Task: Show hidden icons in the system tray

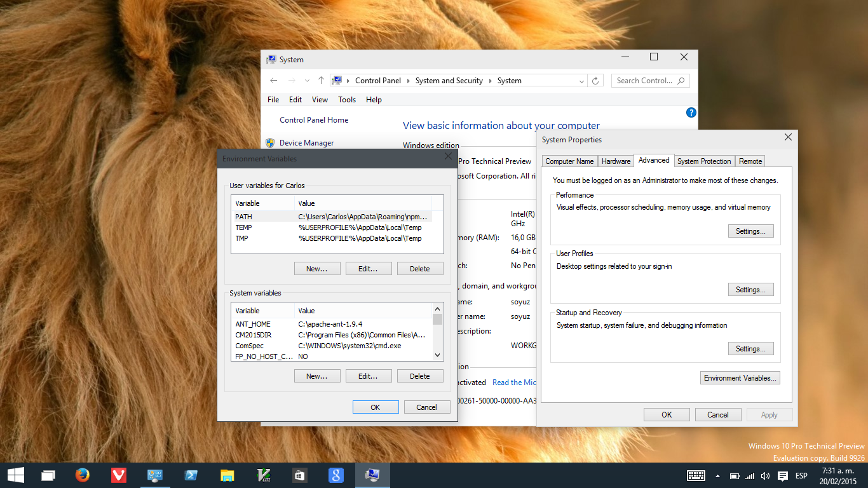Action: 717,475
